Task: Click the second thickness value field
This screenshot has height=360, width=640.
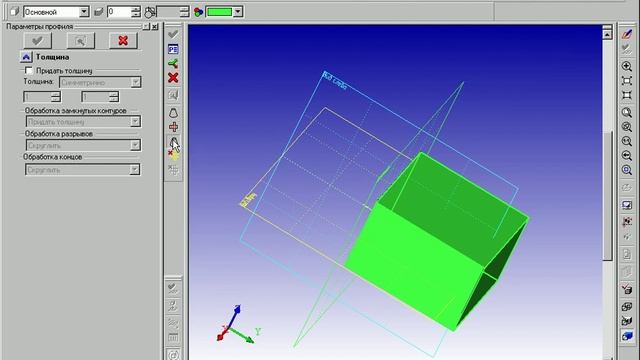Action: coord(96,97)
